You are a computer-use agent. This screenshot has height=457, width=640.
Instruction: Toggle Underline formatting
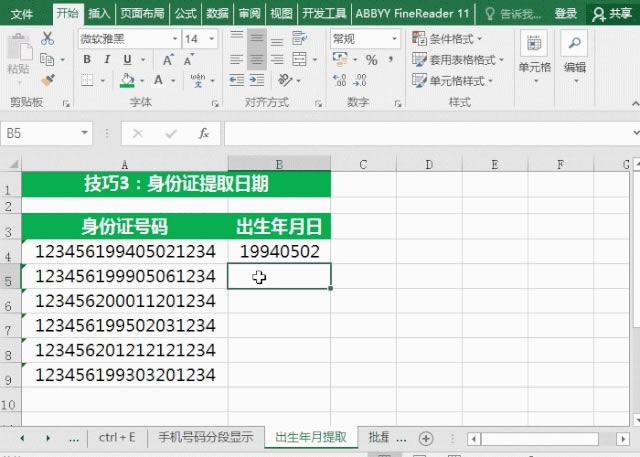117,59
